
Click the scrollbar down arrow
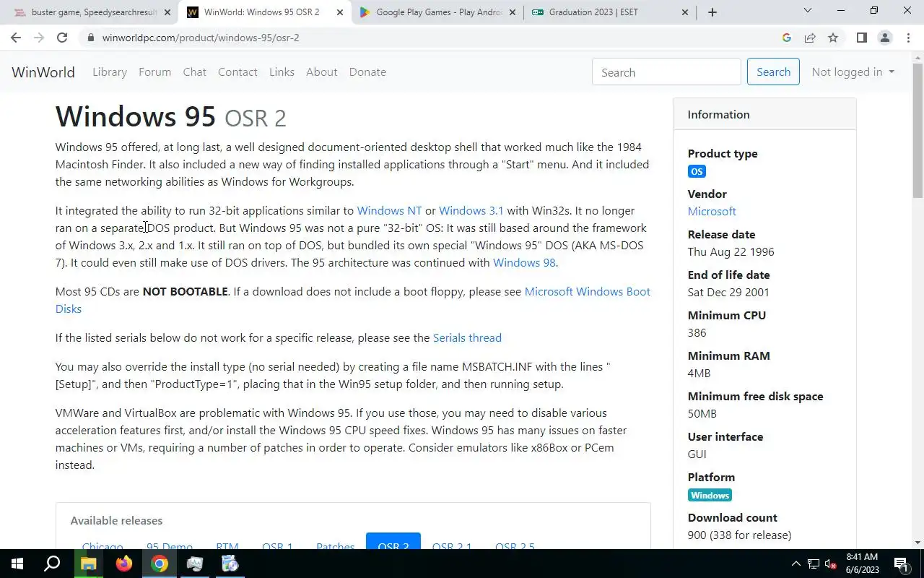click(918, 543)
